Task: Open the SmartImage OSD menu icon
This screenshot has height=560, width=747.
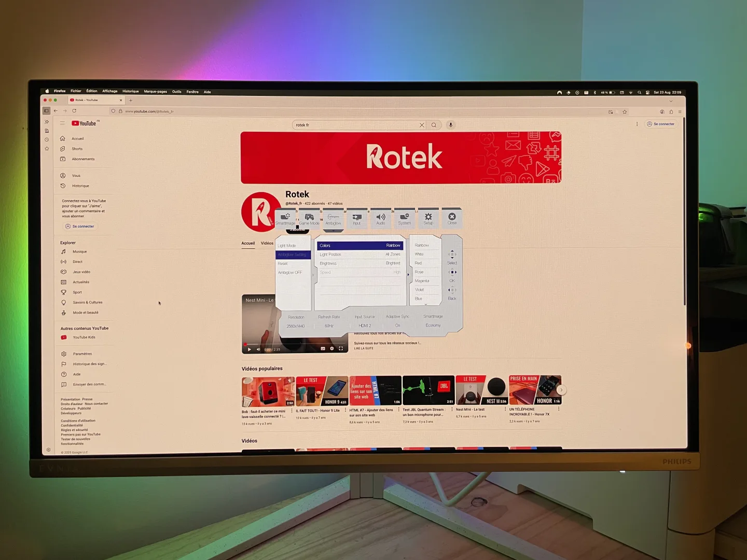Action: pos(285,218)
